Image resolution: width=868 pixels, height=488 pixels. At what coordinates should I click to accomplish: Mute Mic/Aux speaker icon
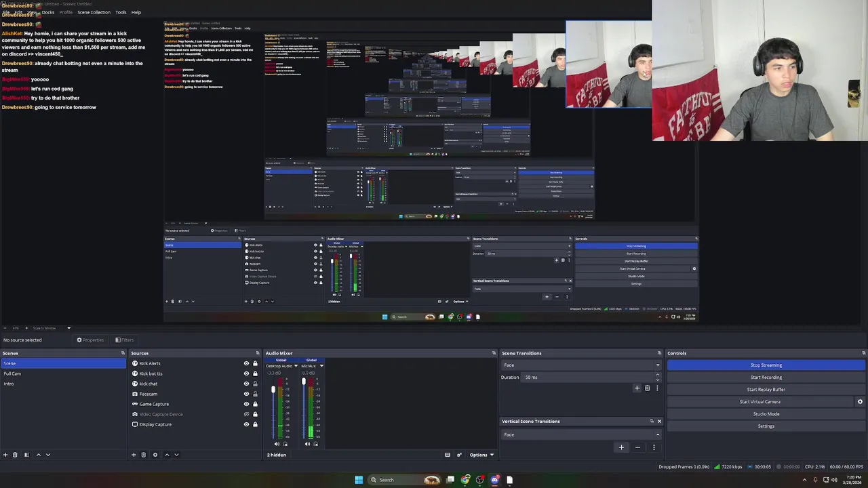(307, 444)
